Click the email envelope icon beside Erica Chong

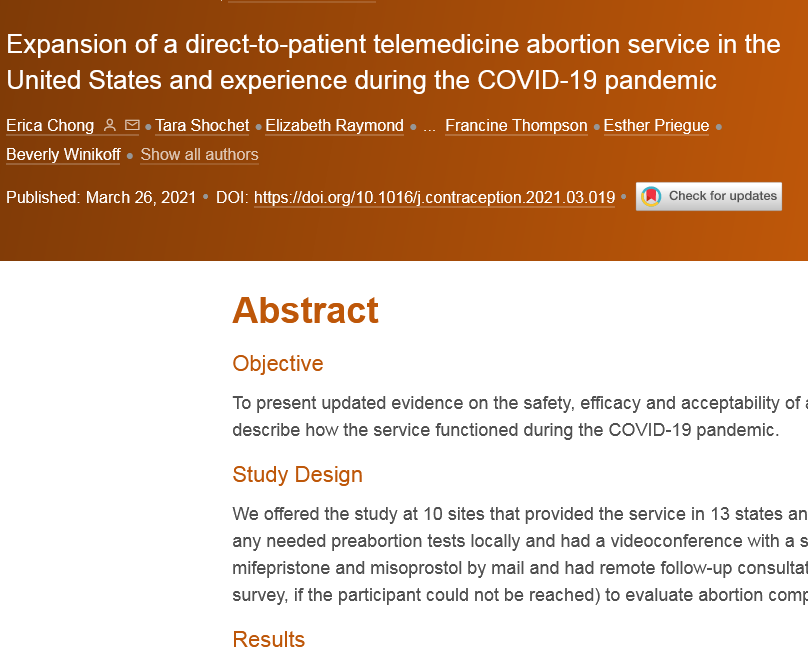[x=133, y=126]
